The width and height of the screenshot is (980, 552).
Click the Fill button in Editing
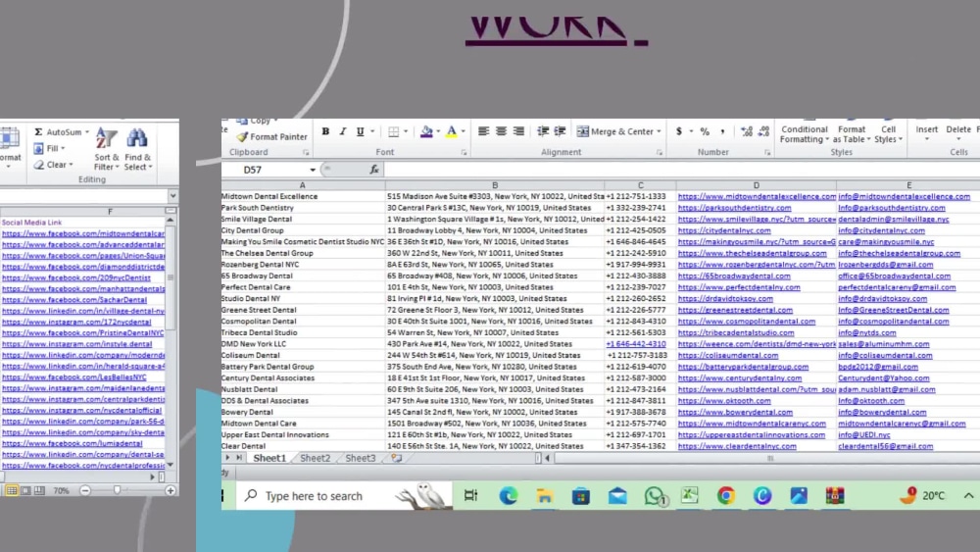[x=49, y=148]
